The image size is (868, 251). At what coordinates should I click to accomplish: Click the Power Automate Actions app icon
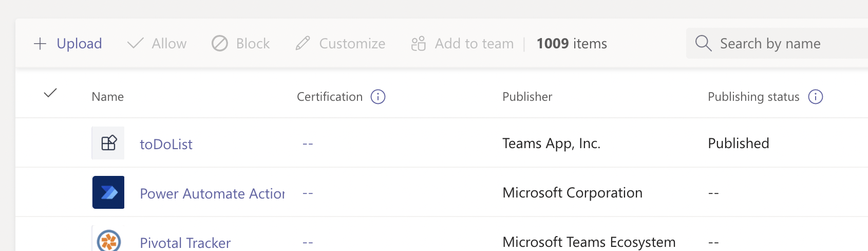tap(108, 192)
